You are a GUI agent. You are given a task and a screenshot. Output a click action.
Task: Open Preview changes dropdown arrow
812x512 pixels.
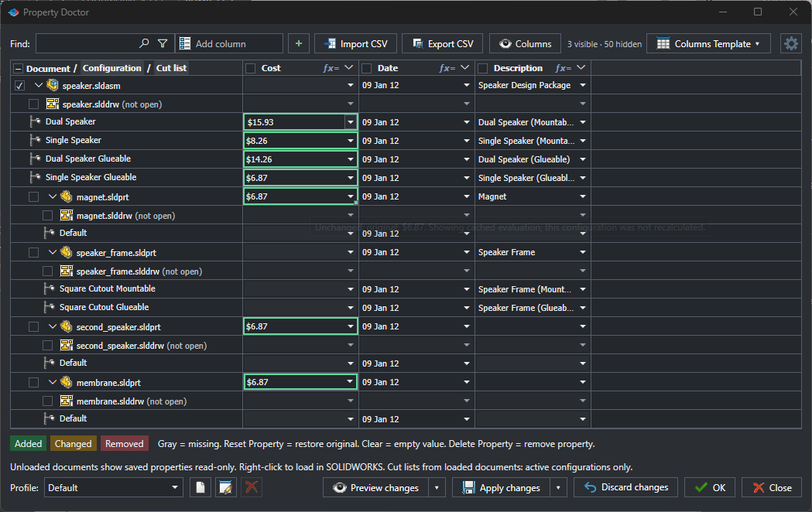point(437,487)
